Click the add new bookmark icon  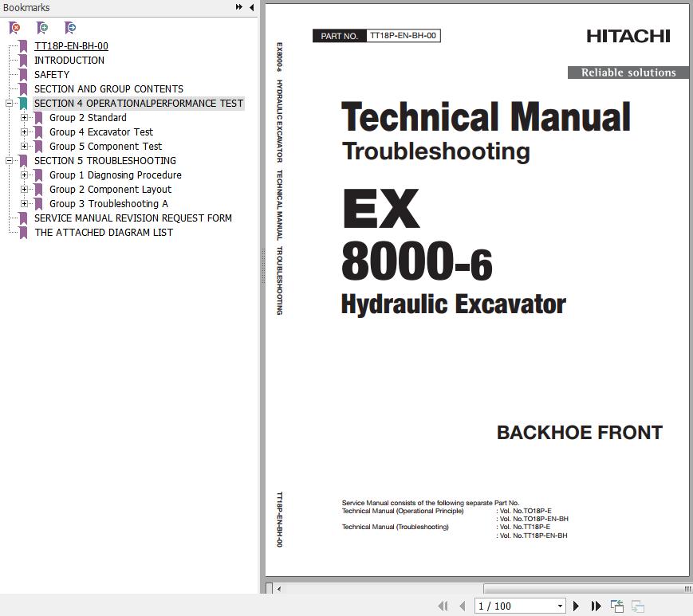point(42,28)
